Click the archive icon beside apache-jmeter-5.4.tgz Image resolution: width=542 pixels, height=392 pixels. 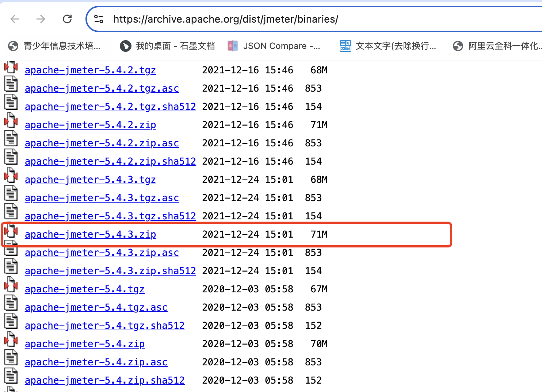[x=11, y=284]
